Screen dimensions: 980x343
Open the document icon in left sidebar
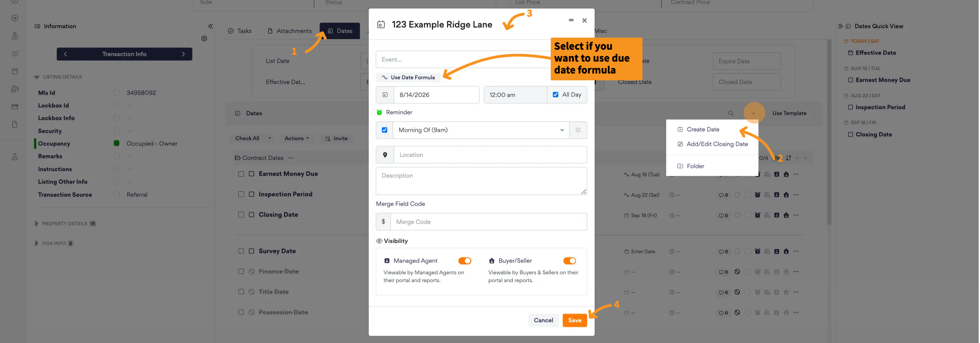tap(15, 124)
